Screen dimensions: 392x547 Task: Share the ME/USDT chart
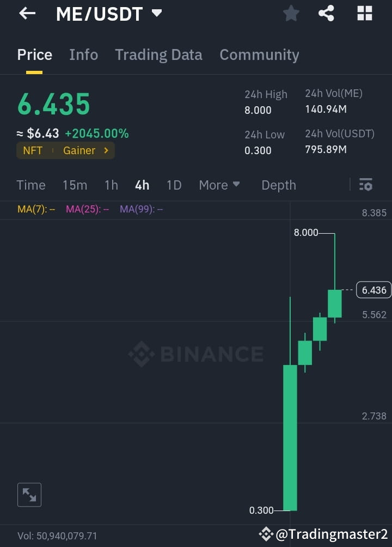point(327,14)
